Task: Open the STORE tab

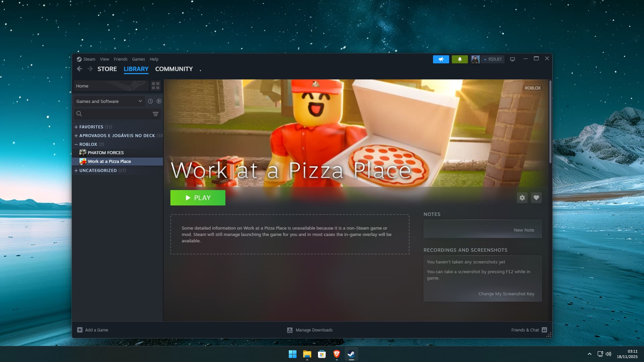Action: point(107,69)
